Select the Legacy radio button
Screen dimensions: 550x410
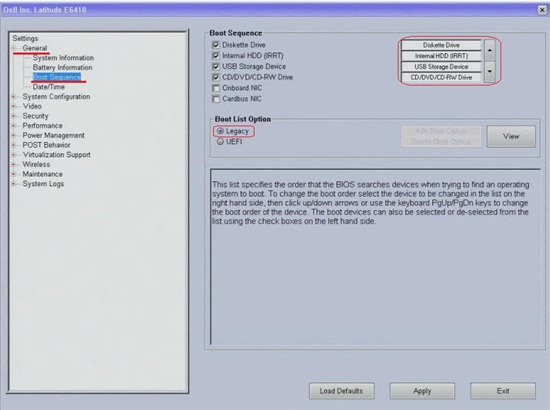220,131
